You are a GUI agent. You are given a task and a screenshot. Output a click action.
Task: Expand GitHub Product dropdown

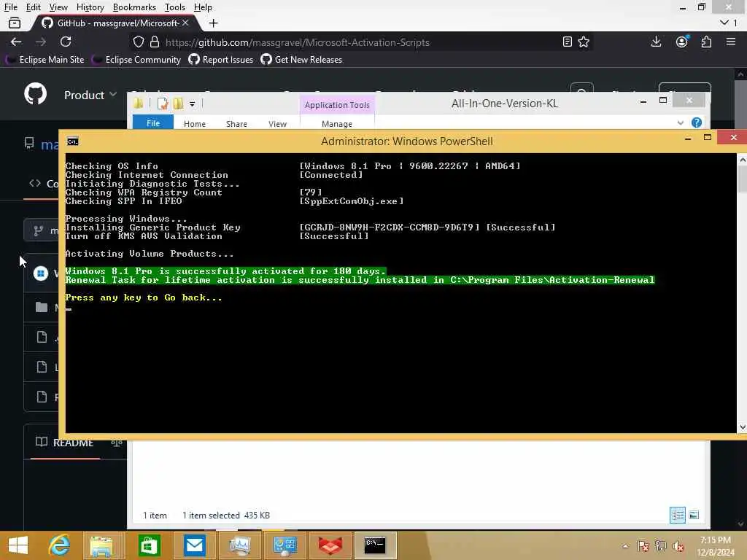click(90, 95)
